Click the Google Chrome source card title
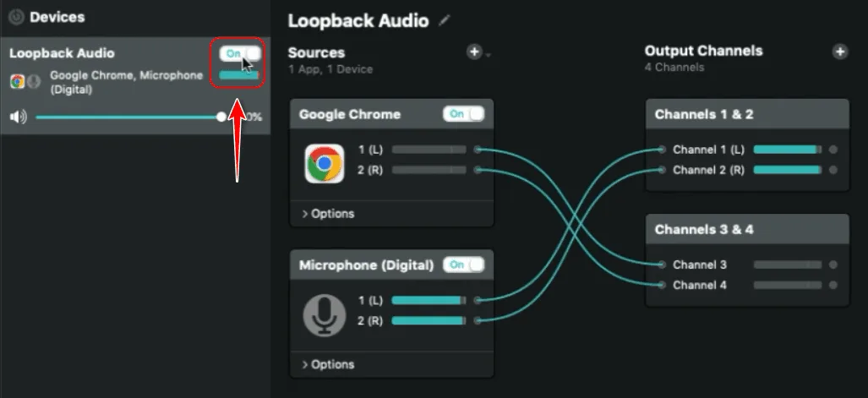 [x=349, y=114]
